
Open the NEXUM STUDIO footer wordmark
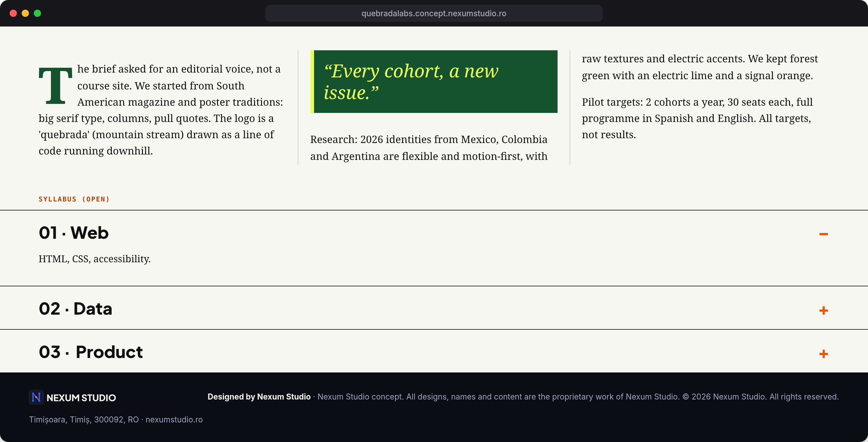point(81,397)
